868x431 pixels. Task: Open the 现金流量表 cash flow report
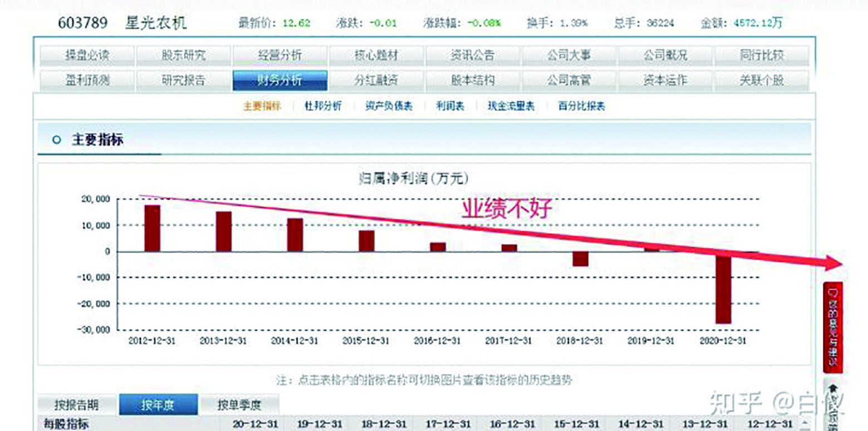510,106
